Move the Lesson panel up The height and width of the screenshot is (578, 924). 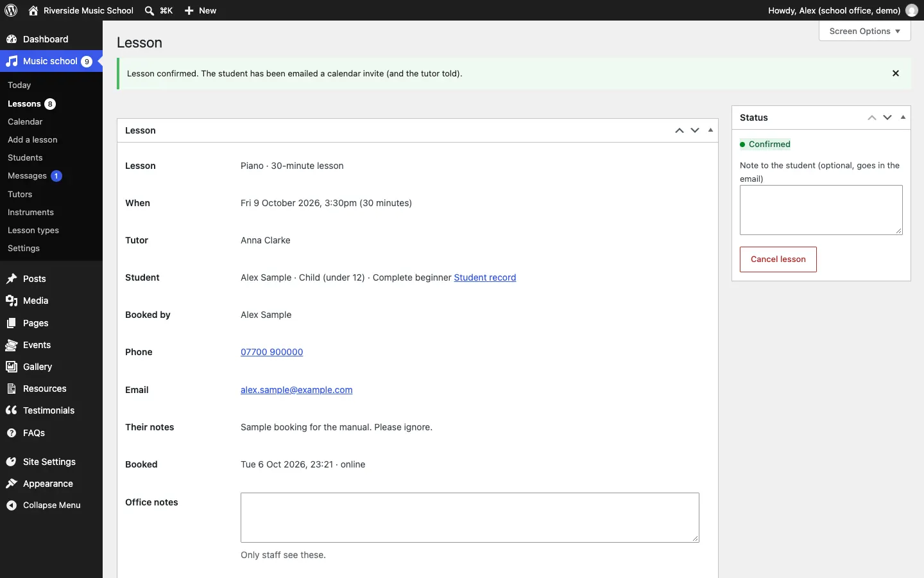(x=680, y=130)
